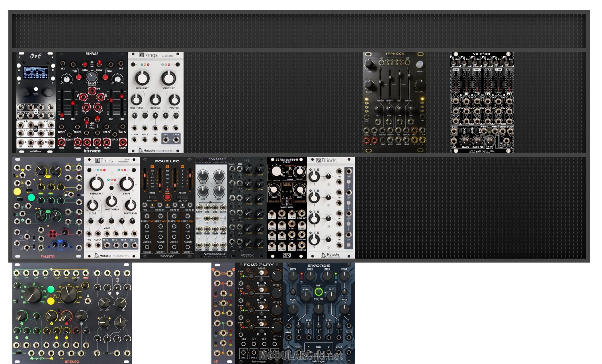This screenshot has height=364, width=602.
Task: Move the left Rampage Fall slider
Action: (x=73, y=103)
